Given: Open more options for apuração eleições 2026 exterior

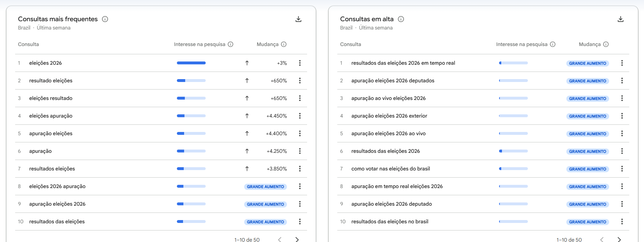Looking at the screenshot, I should coord(622,116).
